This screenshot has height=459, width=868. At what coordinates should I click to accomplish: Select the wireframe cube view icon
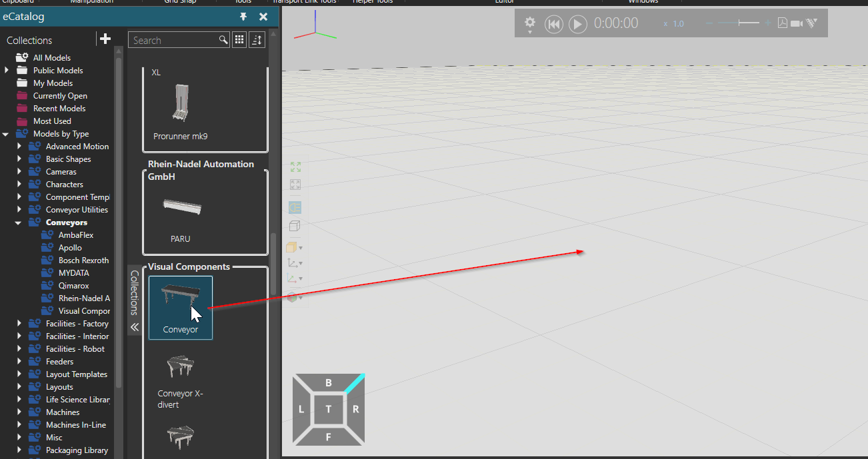point(294,226)
